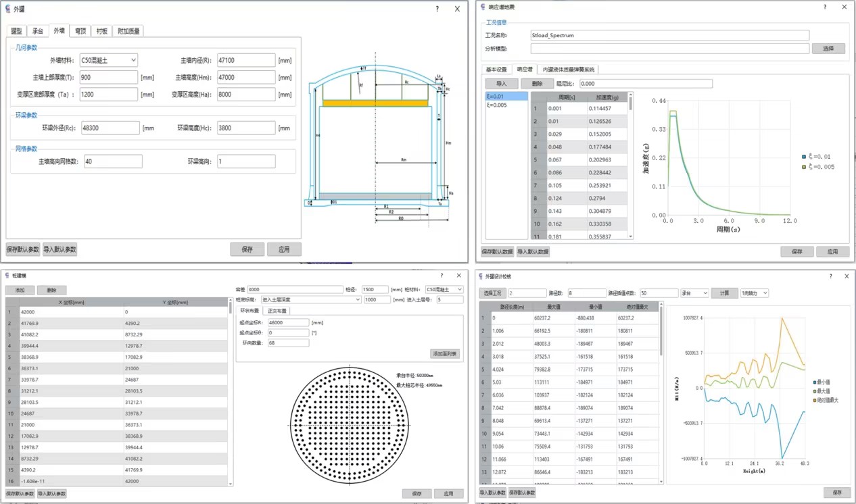Open the 正交布置 tab in pile modeling
856x504 pixels.
[x=277, y=311]
